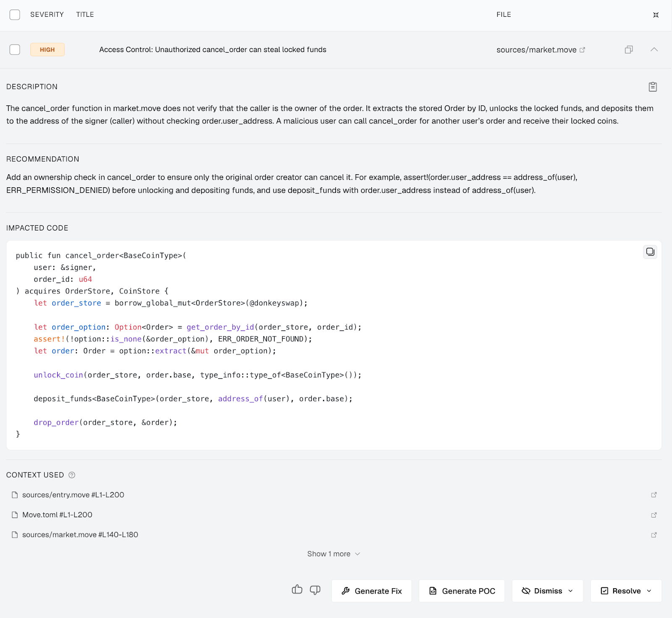Open external link for sources/entry.move row
This screenshot has width=672, height=618.
(654, 495)
